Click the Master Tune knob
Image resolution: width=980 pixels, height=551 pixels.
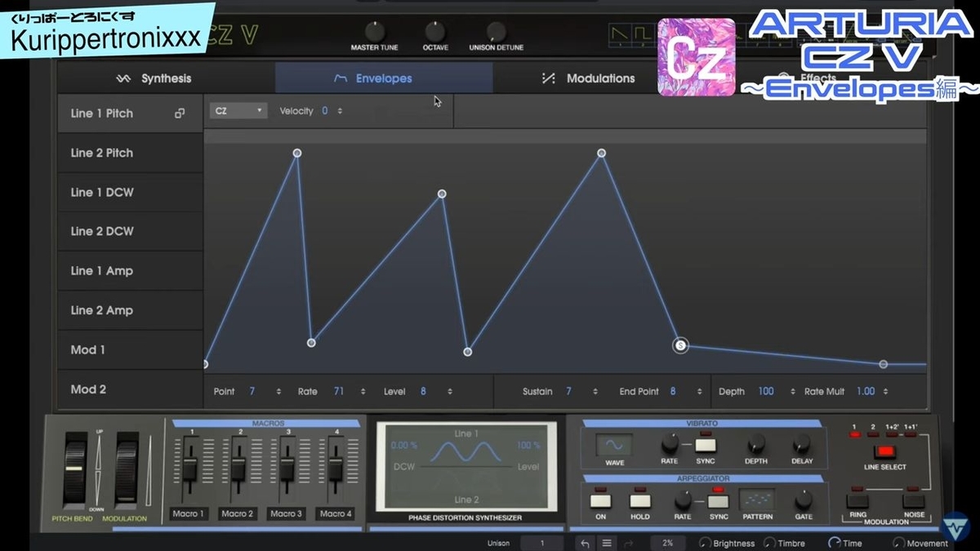[x=374, y=31]
